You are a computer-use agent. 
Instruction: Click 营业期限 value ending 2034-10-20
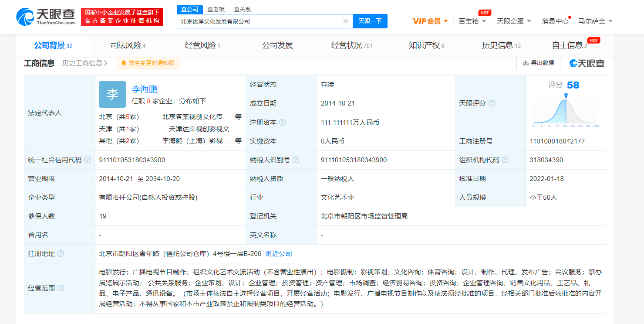139,179
